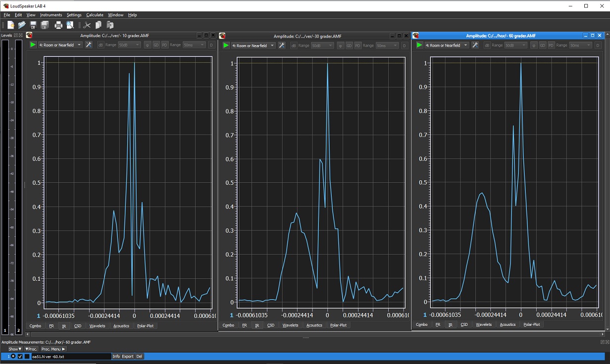This screenshot has width=610, height=364.
Task: Toggle PD button in 60 grader window
Action: click(551, 45)
